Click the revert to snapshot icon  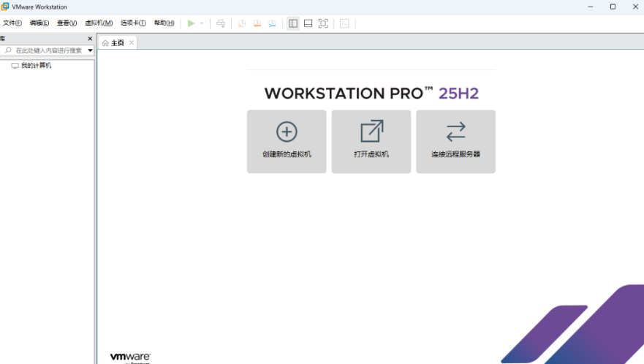point(257,23)
